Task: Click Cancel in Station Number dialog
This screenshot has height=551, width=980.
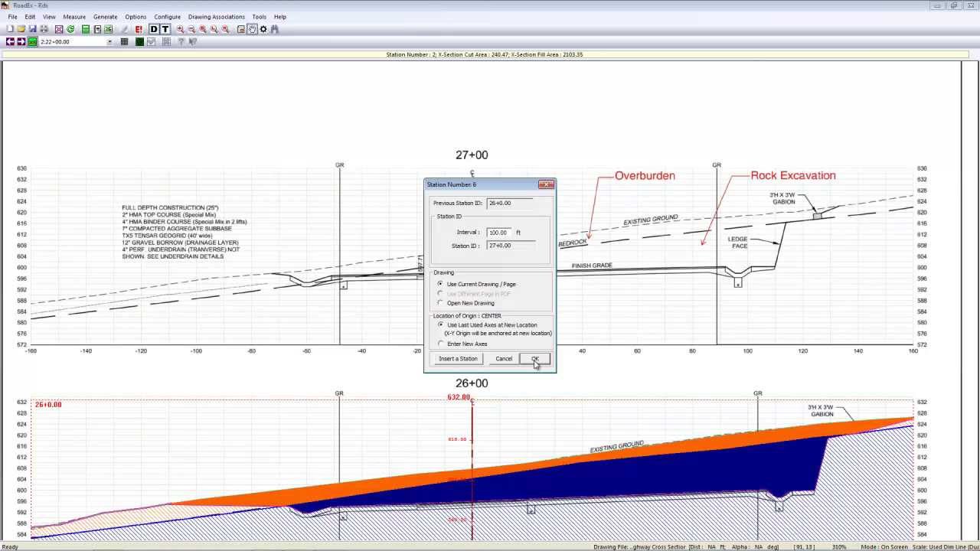Action: (504, 359)
